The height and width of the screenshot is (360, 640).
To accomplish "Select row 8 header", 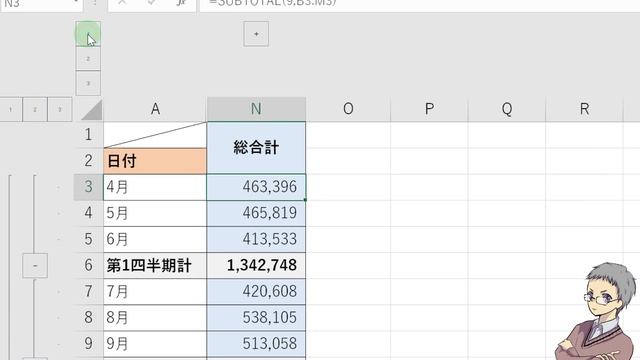I will [x=89, y=317].
